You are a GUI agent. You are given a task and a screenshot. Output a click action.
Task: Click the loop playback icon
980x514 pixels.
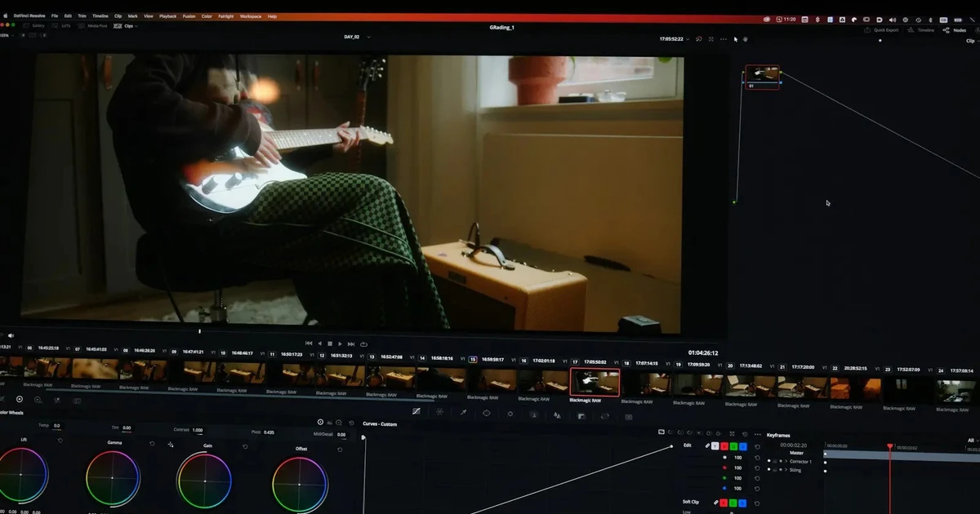pyautogui.click(x=363, y=343)
